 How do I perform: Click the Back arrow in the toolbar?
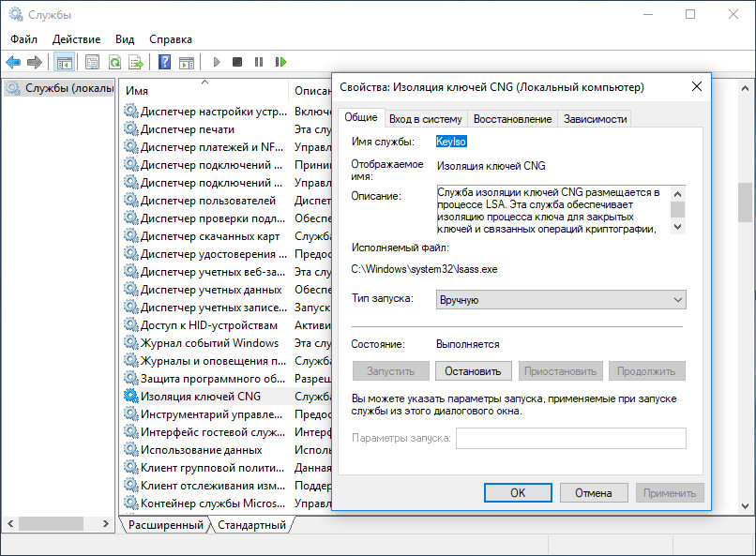pyautogui.click(x=13, y=63)
